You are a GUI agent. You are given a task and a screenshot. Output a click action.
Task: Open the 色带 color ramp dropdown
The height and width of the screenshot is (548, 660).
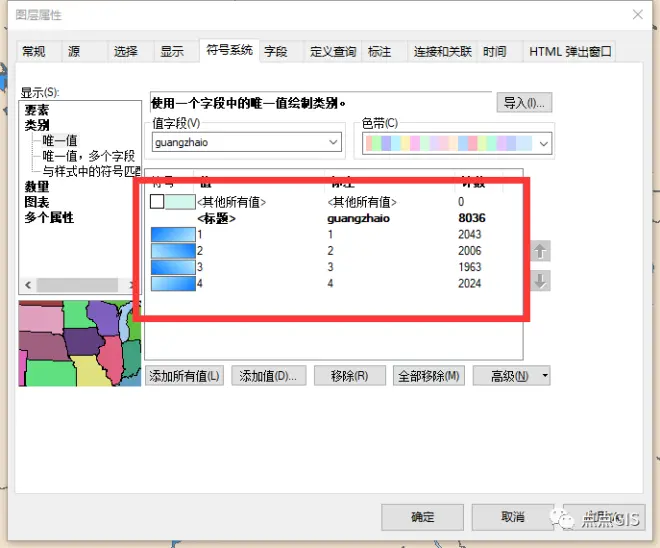click(543, 144)
